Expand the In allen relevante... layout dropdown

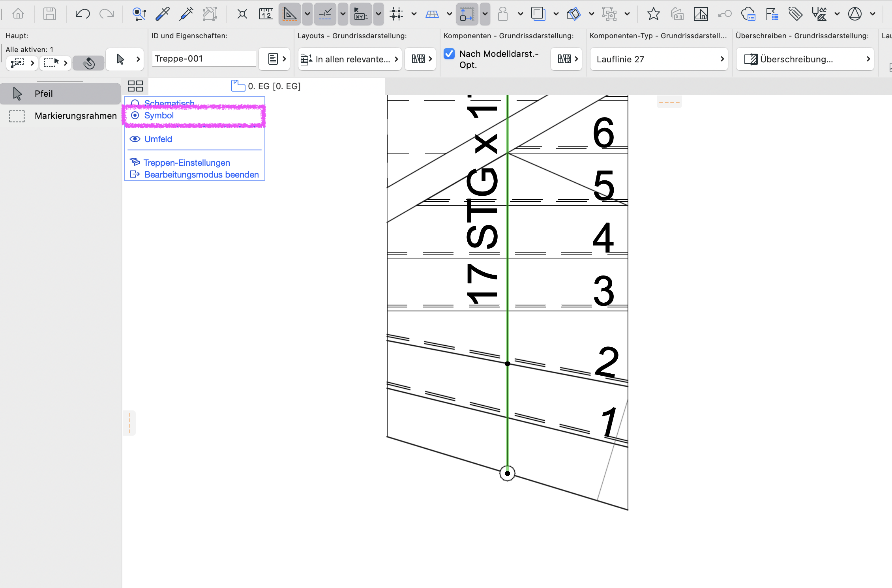350,59
